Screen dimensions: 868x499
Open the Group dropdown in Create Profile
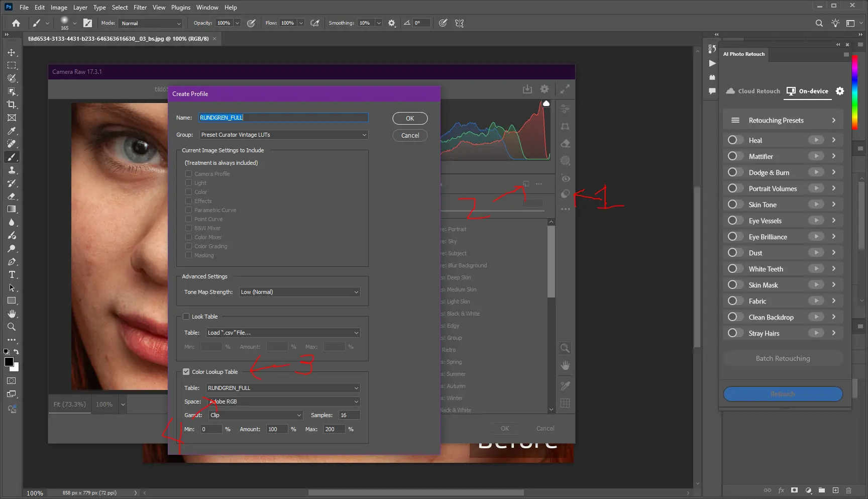click(x=284, y=135)
